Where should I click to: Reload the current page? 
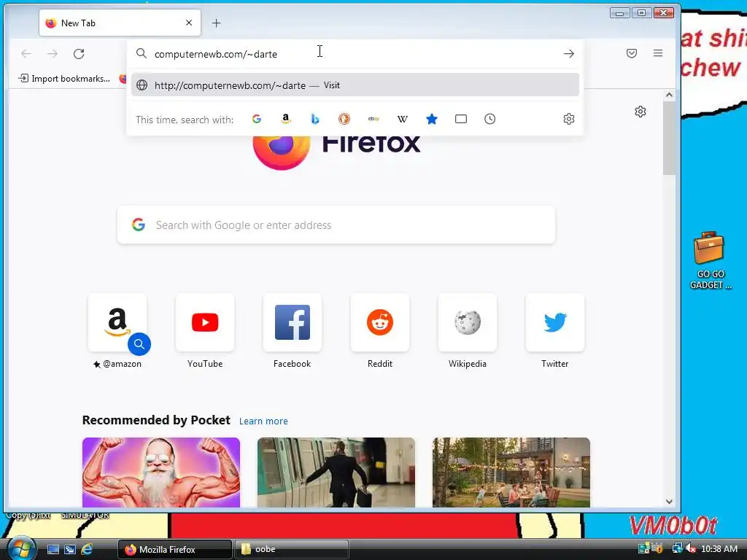pos(79,54)
